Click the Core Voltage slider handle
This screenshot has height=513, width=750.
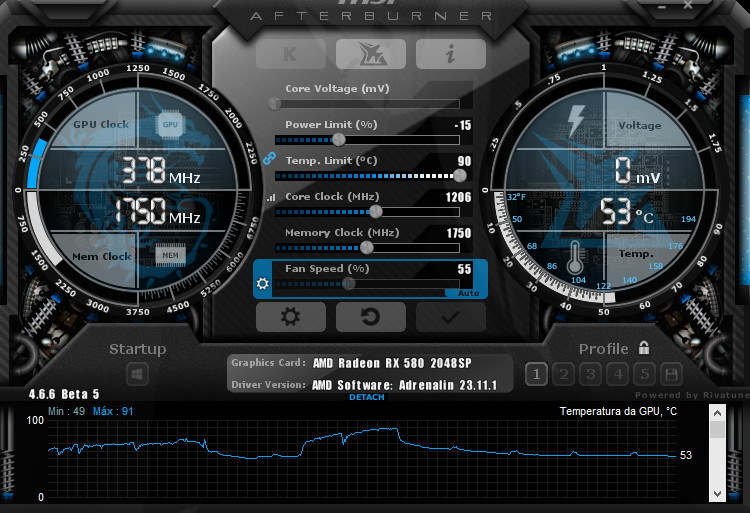pos(275,103)
